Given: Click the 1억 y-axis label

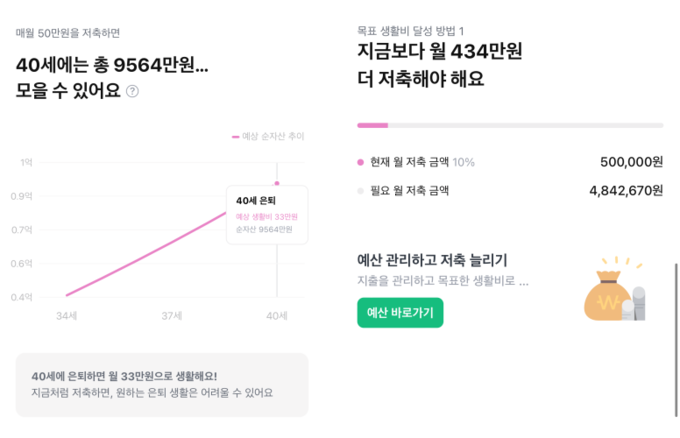Looking at the screenshot, I should tap(26, 163).
